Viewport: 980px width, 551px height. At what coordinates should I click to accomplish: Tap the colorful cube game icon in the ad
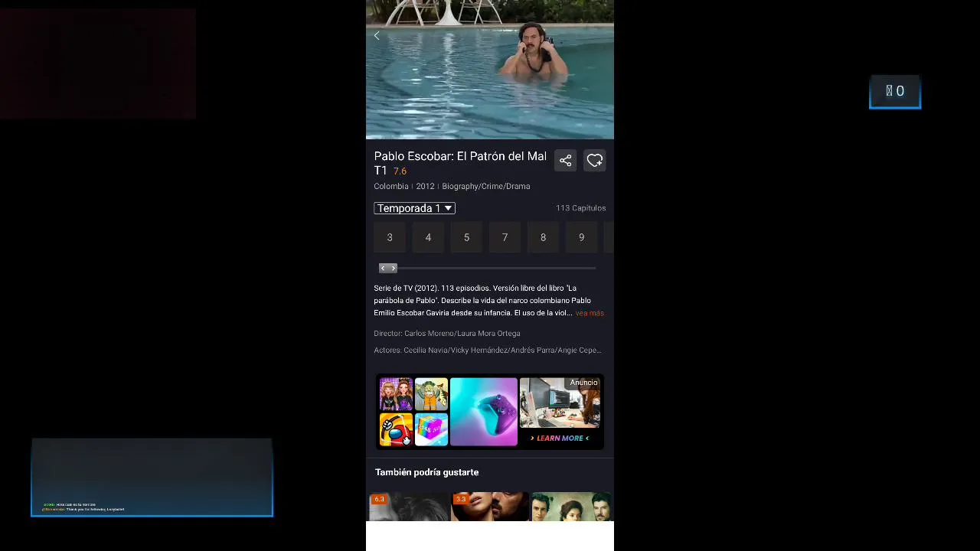click(x=431, y=429)
